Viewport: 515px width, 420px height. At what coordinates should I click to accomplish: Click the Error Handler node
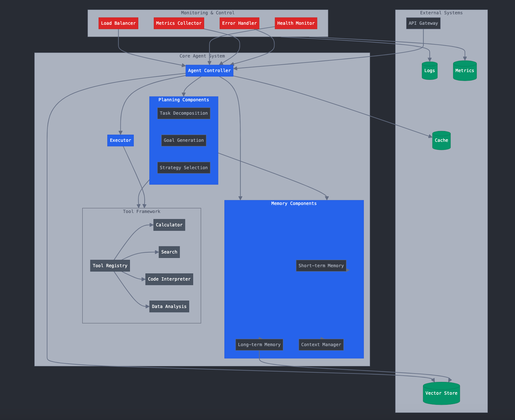(239, 23)
